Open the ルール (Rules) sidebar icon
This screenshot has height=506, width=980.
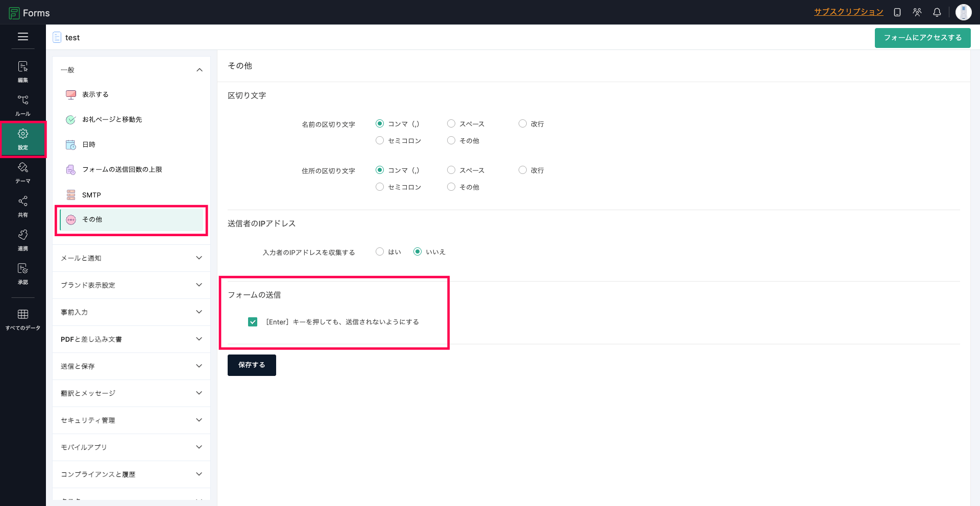point(23,105)
